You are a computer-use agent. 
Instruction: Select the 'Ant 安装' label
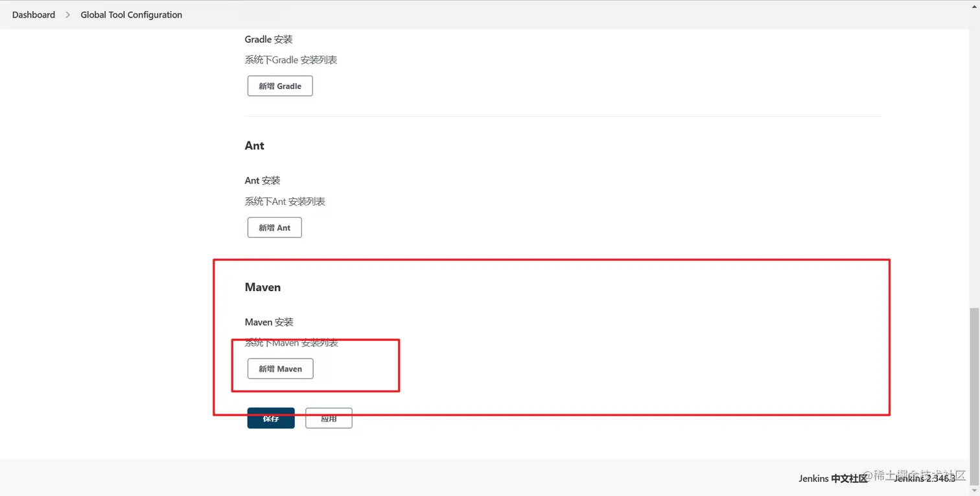tap(262, 180)
